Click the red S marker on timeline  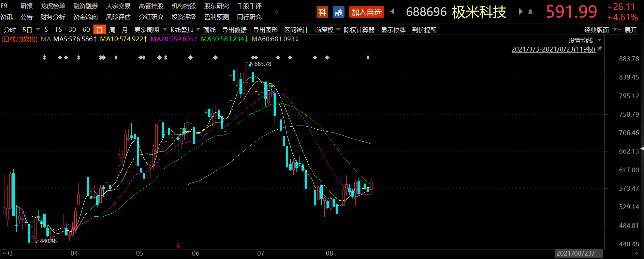pos(178,246)
